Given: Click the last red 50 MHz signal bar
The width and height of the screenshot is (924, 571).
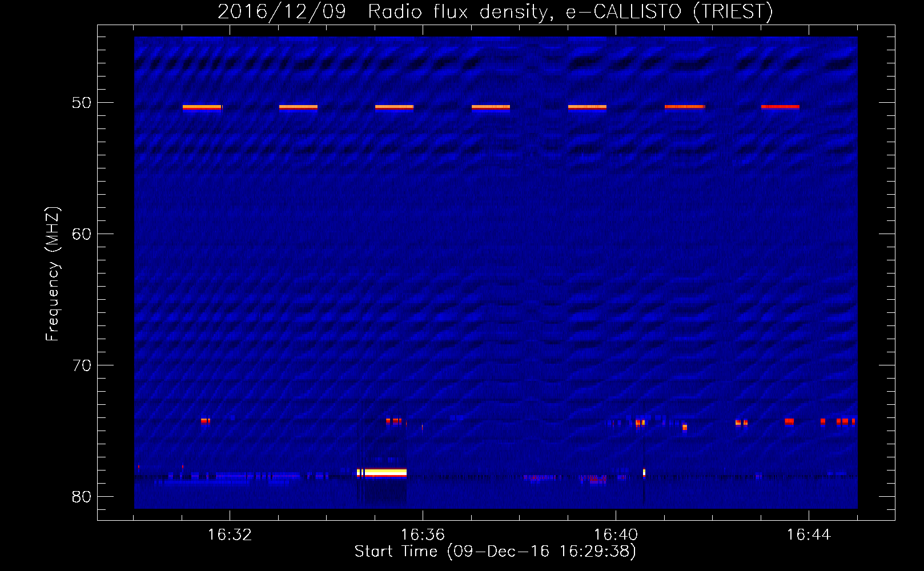Looking at the screenshot, I should click(x=780, y=107).
